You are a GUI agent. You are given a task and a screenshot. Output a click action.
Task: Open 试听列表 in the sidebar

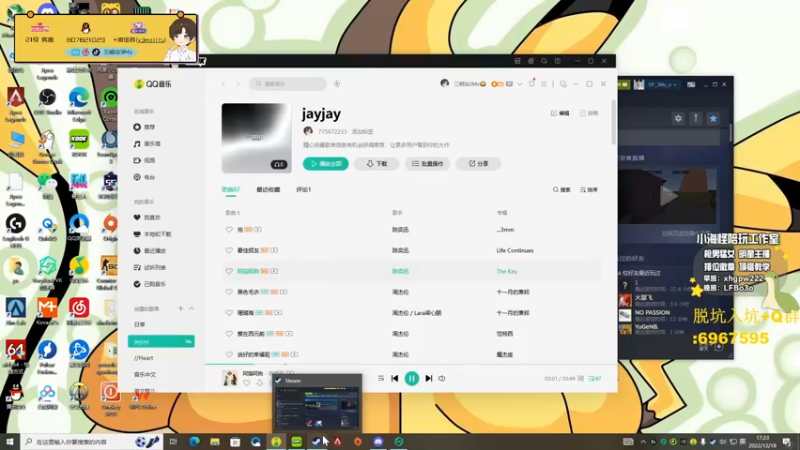pyautogui.click(x=149, y=267)
